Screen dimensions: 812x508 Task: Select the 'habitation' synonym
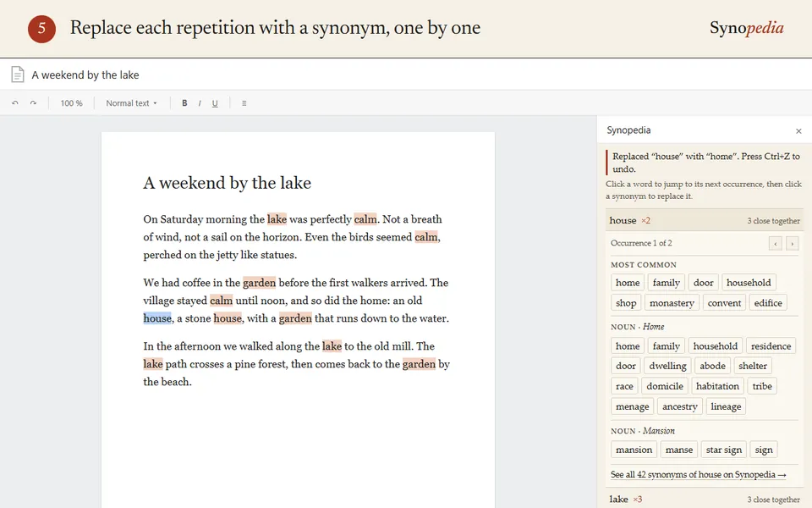(x=717, y=386)
